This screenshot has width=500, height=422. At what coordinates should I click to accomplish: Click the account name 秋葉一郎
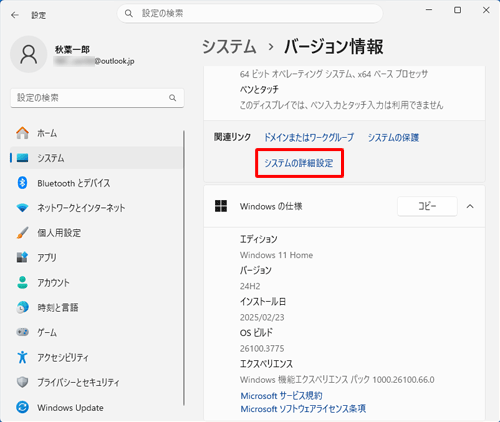(x=72, y=50)
